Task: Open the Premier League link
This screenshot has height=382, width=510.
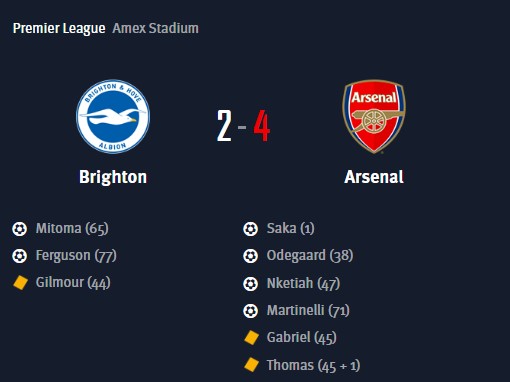Action: 59,28
